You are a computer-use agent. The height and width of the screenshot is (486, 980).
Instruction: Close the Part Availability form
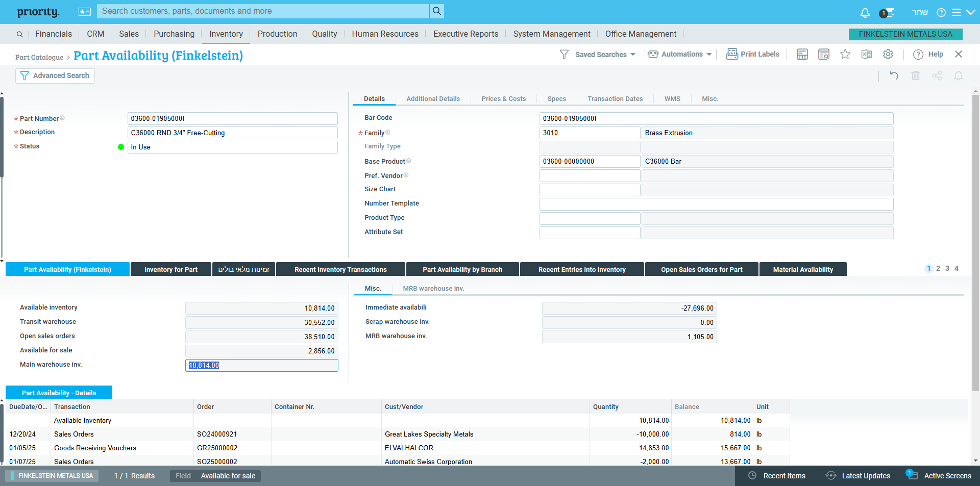pyautogui.click(x=959, y=54)
